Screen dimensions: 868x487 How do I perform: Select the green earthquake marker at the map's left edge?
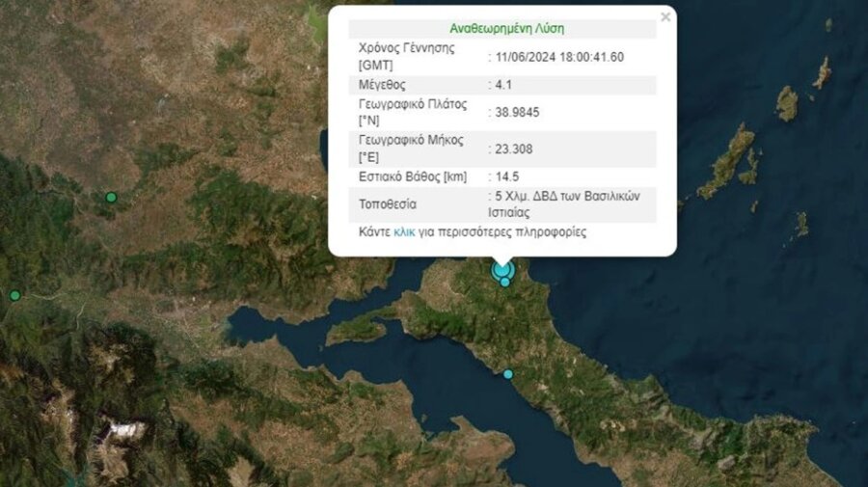[14, 295]
